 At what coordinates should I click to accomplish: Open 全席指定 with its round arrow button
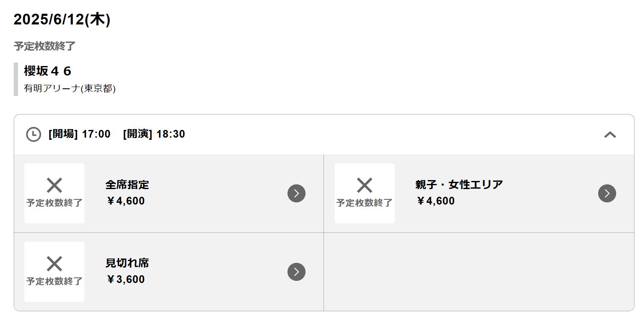297,193
